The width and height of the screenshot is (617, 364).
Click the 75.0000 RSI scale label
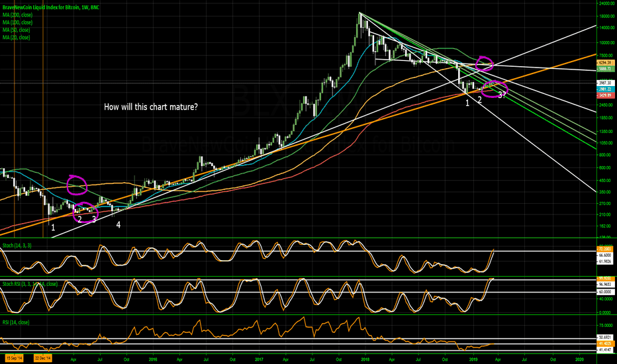[606, 326]
